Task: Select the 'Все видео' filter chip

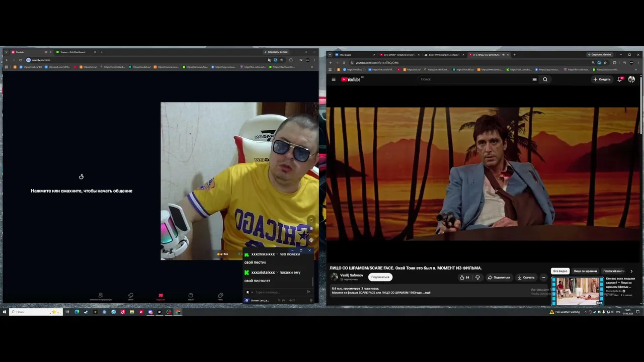Action: click(x=560, y=271)
